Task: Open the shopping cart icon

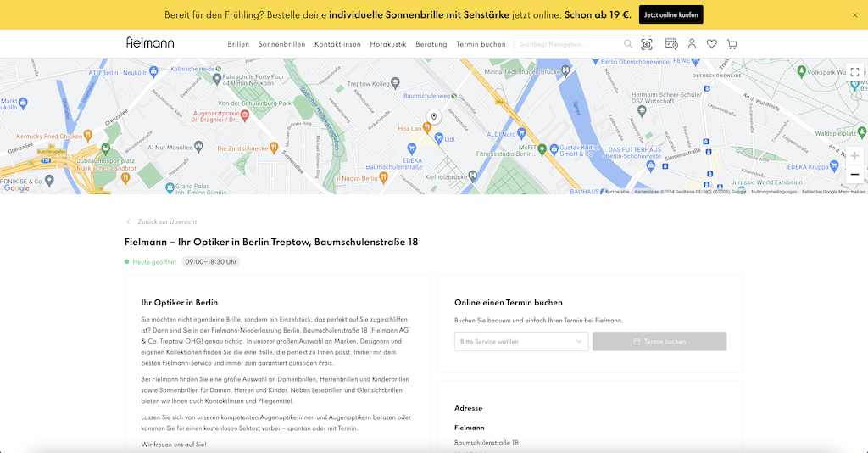Action: tap(732, 44)
